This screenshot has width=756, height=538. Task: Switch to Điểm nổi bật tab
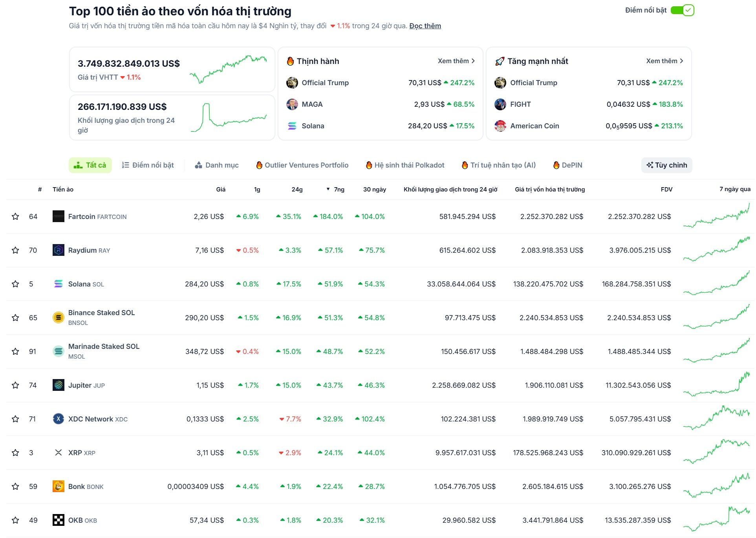pyautogui.click(x=148, y=165)
